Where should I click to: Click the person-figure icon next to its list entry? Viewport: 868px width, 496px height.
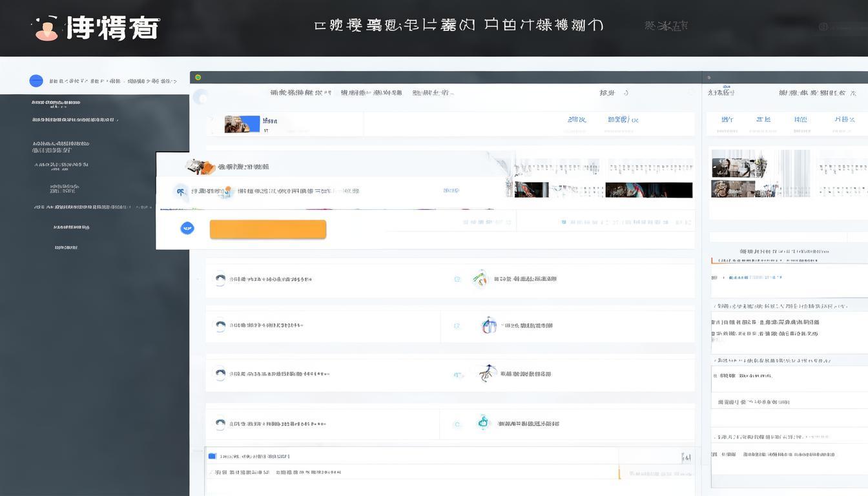pos(488,325)
